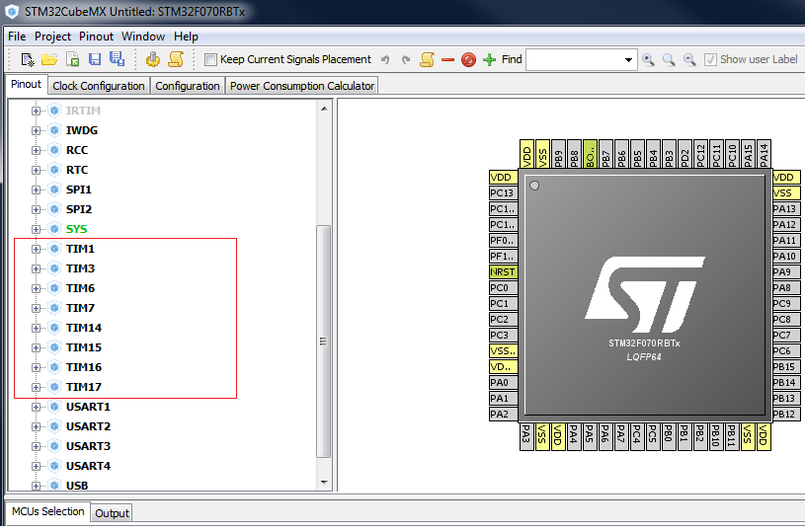Click the Save As double-floppy icon
The height and width of the screenshot is (532, 805).
click(118, 60)
